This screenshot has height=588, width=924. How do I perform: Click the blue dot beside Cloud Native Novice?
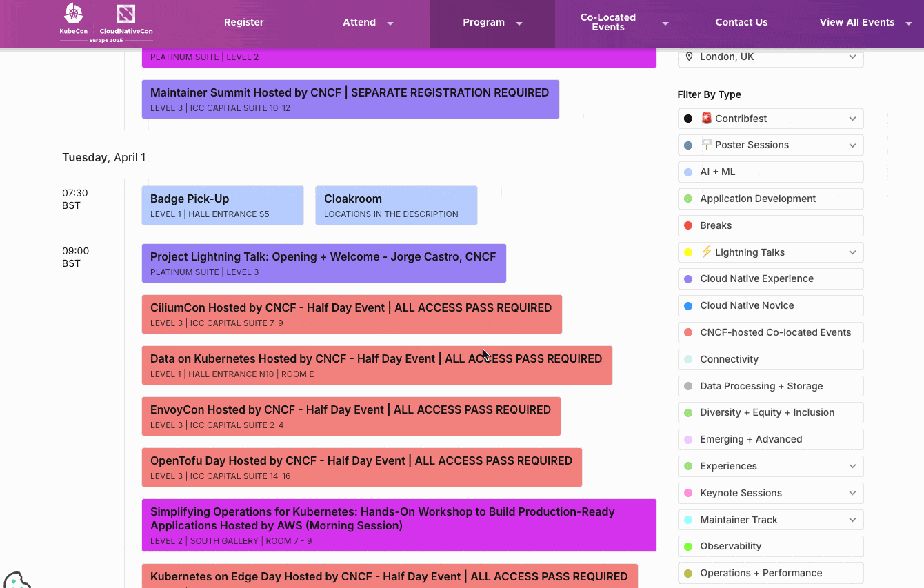coord(688,305)
